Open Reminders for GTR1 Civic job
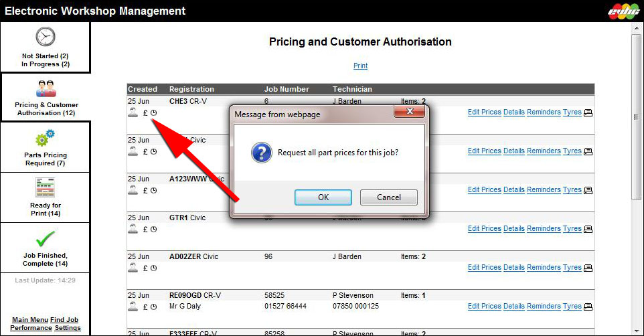This screenshot has width=644, height=336. click(x=544, y=228)
